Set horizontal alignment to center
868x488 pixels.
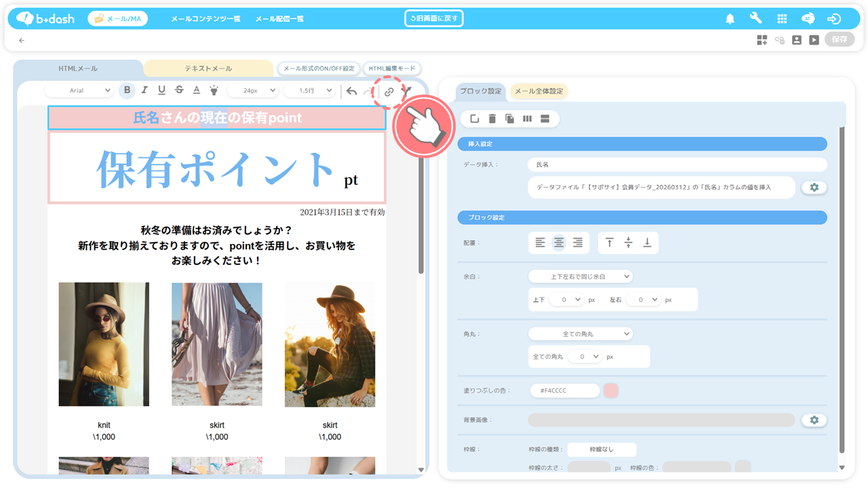click(559, 243)
